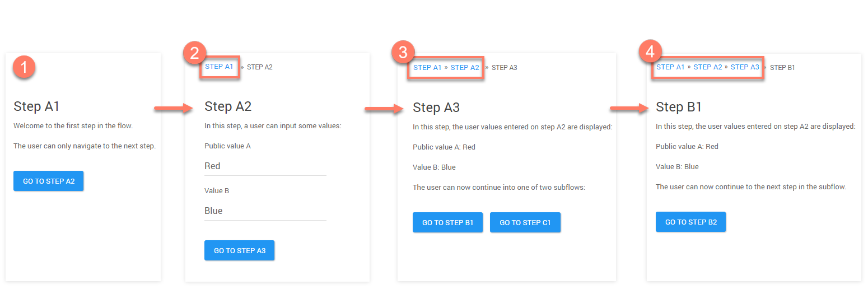This screenshot has height=308, width=868.
Task: Select the orange number 4 badge
Action: (x=650, y=52)
